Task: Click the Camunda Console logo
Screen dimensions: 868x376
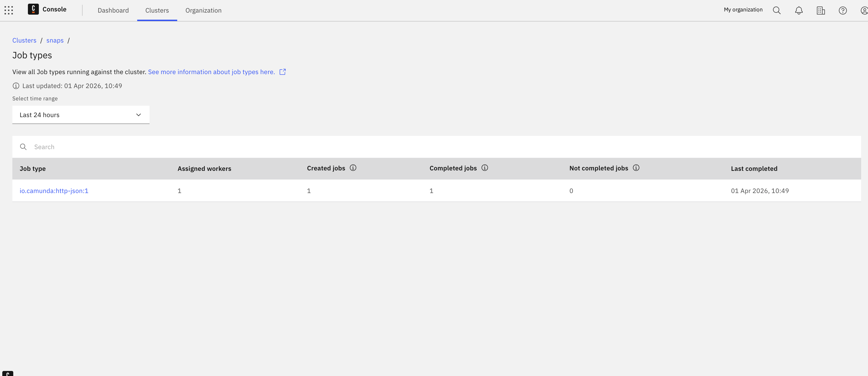Action: coord(33,9)
